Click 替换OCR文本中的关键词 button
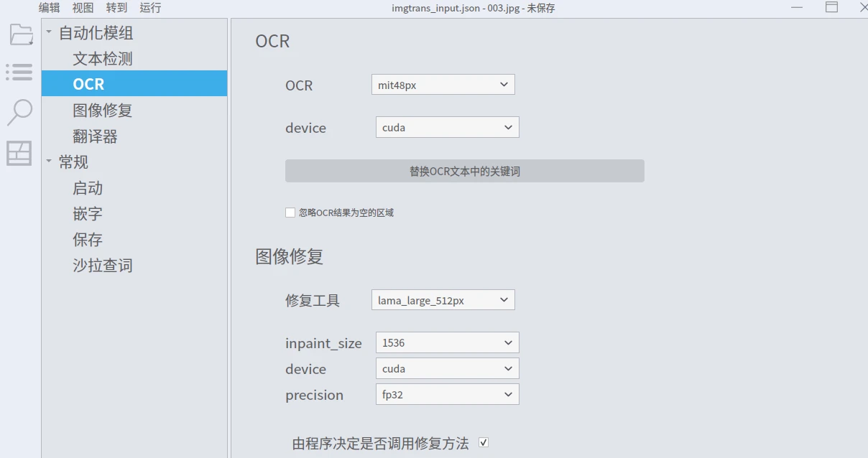868x458 pixels. coord(464,172)
